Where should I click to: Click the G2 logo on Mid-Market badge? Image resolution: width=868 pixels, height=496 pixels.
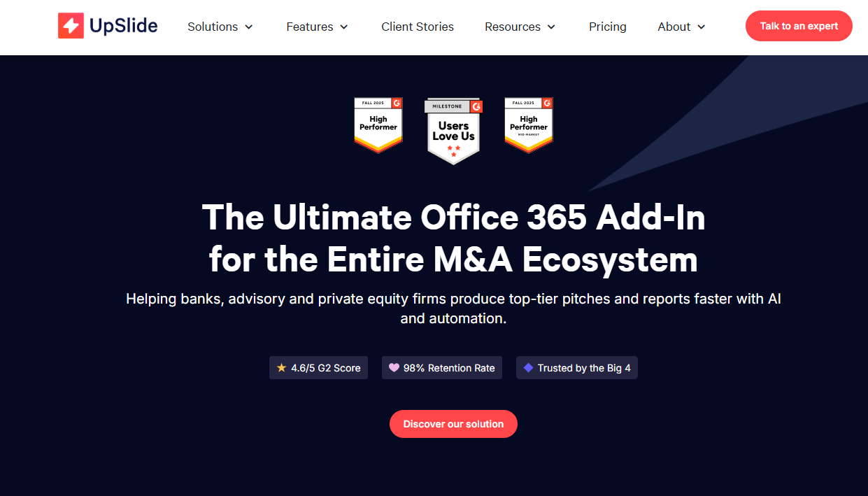pos(548,103)
